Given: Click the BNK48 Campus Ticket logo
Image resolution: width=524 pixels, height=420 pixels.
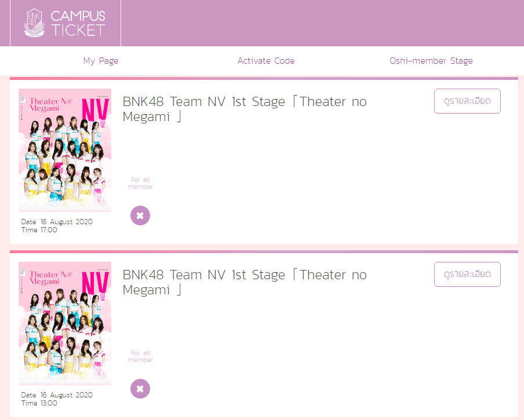Looking at the screenshot, I should (x=65, y=23).
